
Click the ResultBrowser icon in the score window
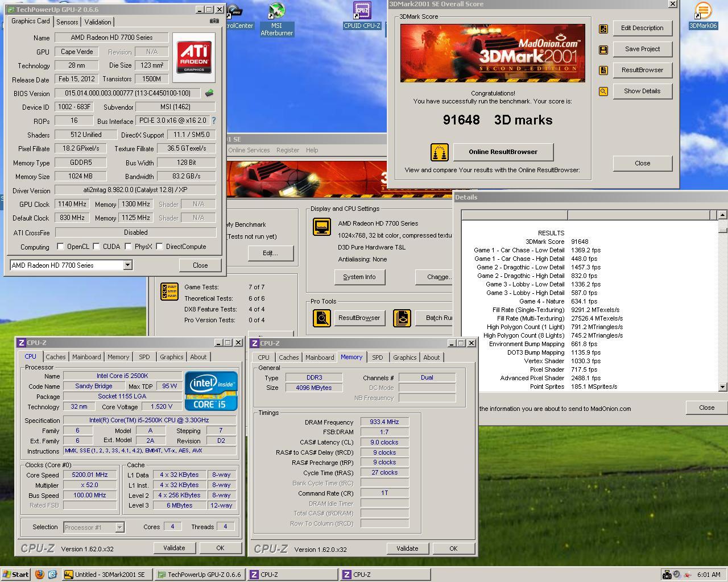603,70
